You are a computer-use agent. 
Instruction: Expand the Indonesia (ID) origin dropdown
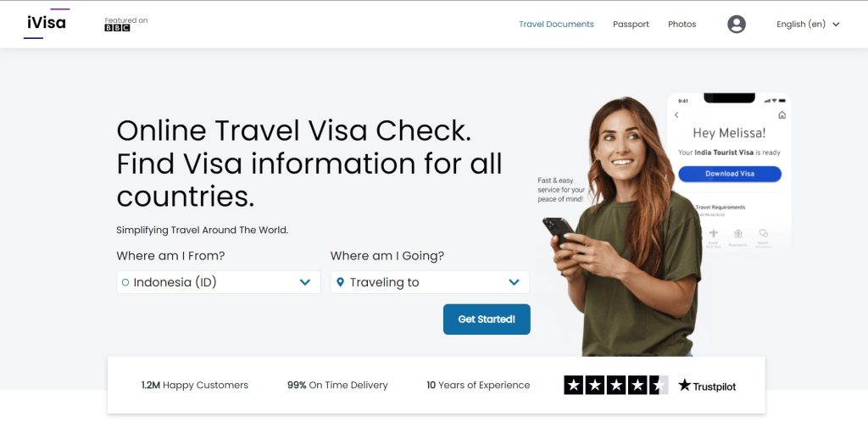point(219,282)
